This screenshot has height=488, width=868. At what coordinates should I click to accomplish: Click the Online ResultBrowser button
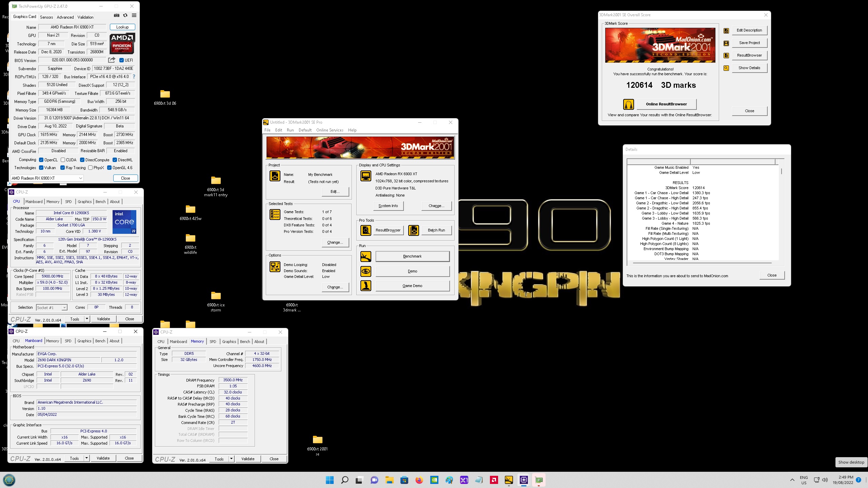(666, 104)
